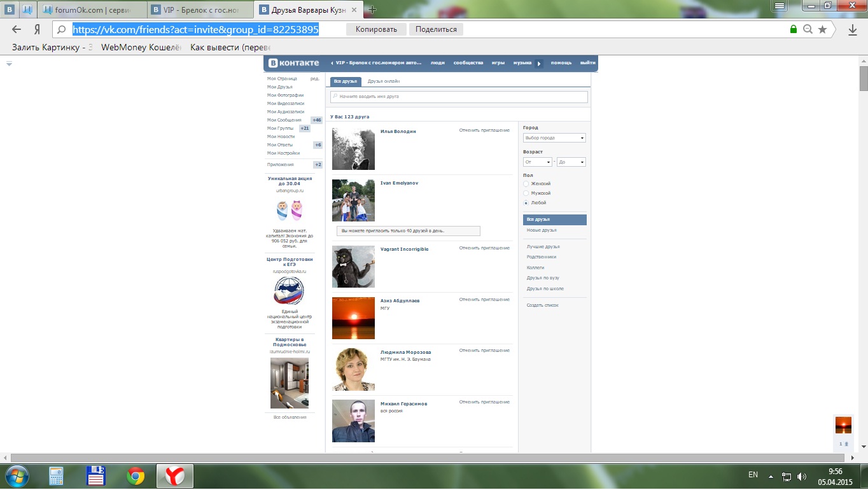Viewport: 868px width, 490px height.
Task: Cancel the invitation for Азиз Абдуллаев
Action: point(484,300)
